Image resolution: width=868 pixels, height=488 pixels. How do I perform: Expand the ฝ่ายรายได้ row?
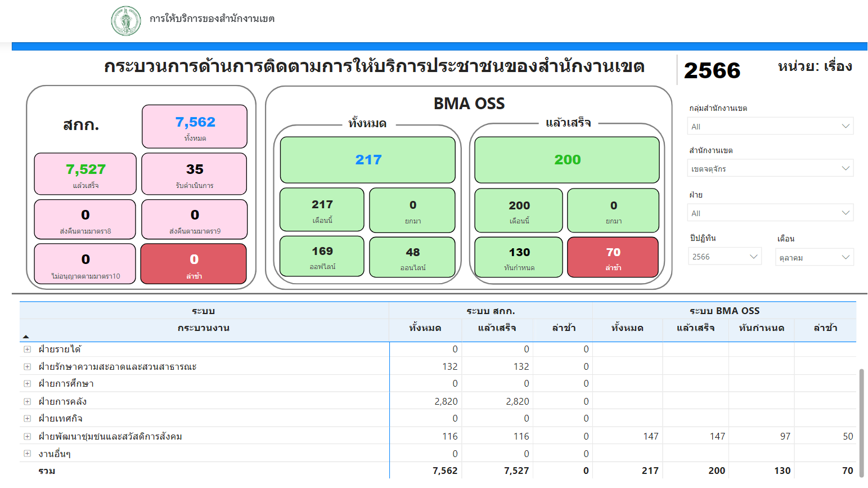coord(27,350)
